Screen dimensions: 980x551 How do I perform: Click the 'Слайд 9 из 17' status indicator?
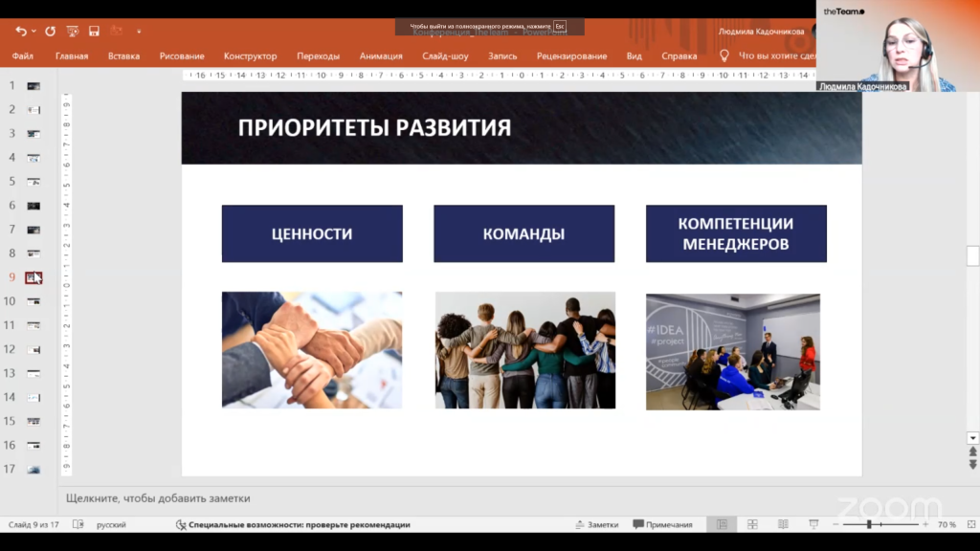tap(33, 525)
